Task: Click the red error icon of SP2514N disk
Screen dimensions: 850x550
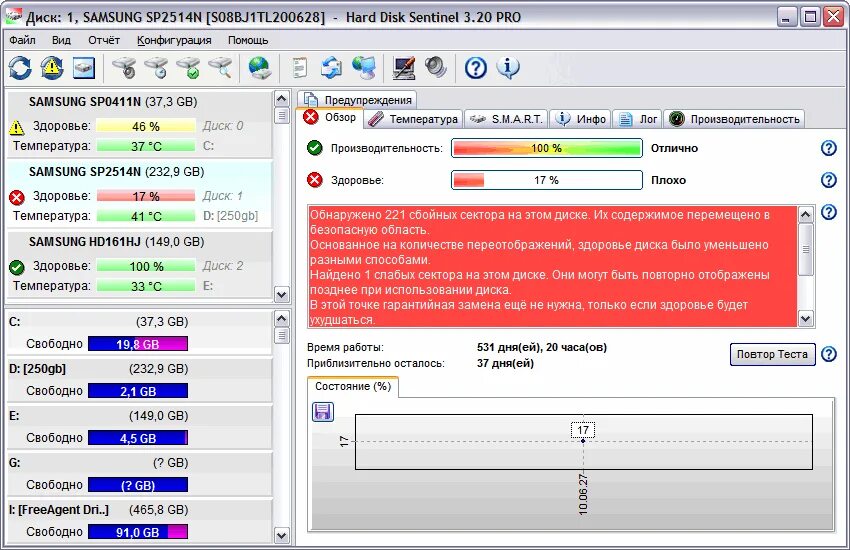Action: click(x=17, y=197)
